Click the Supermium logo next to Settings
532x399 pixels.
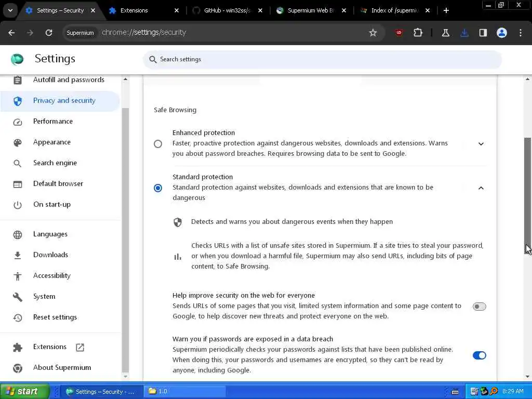17,59
